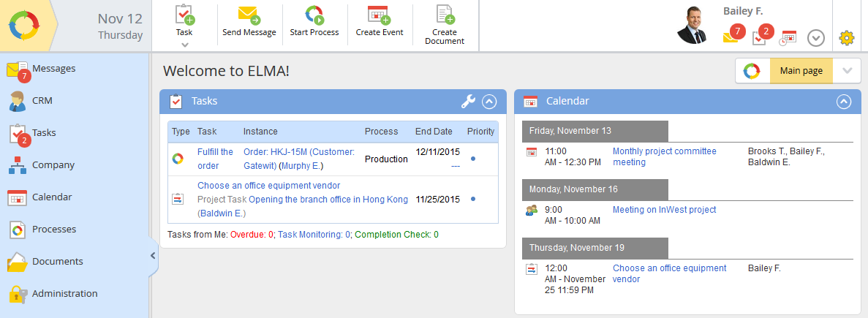Click the Calendar portlet header icon
Viewport: 868px width, 318px height.
pyautogui.click(x=530, y=101)
